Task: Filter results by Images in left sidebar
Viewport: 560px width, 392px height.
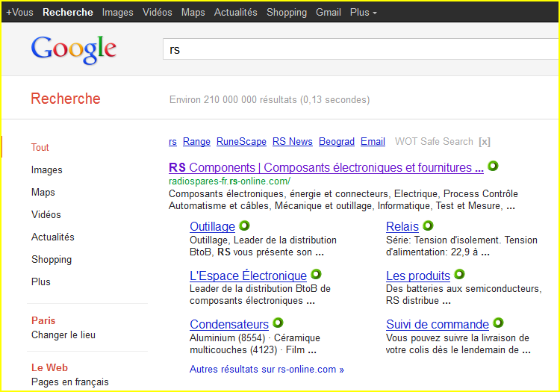Action: click(x=46, y=170)
